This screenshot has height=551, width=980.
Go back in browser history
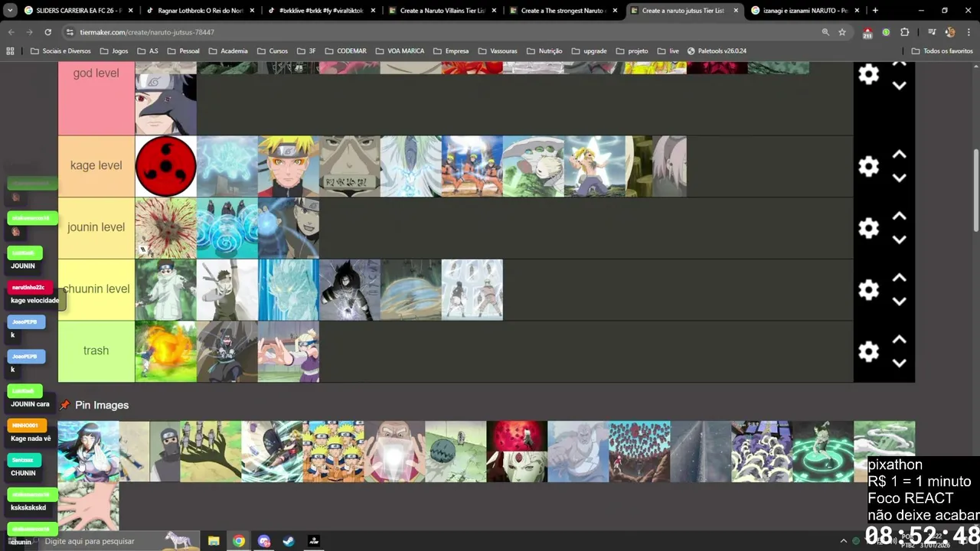[11, 32]
